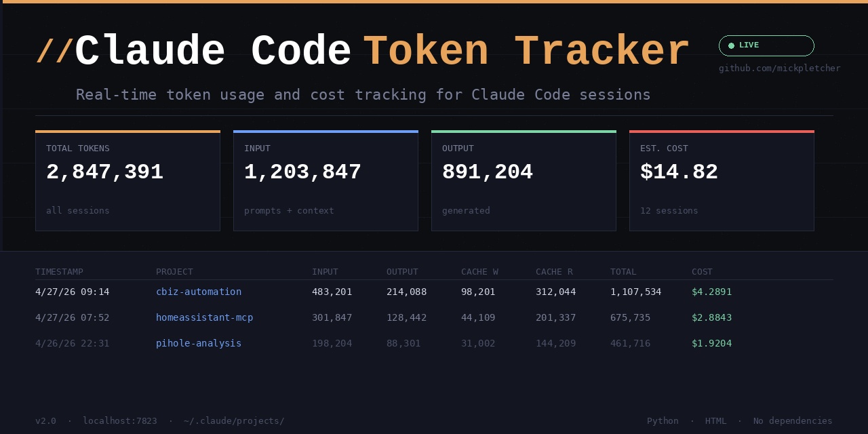
Task: Toggle the LIVE badge
Action: click(766, 45)
